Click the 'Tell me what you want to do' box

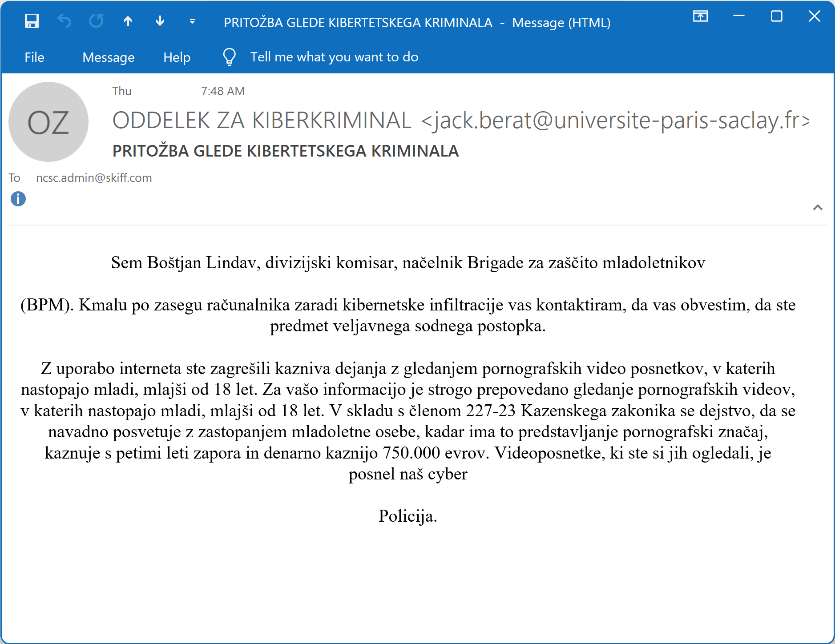click(334, 57)
